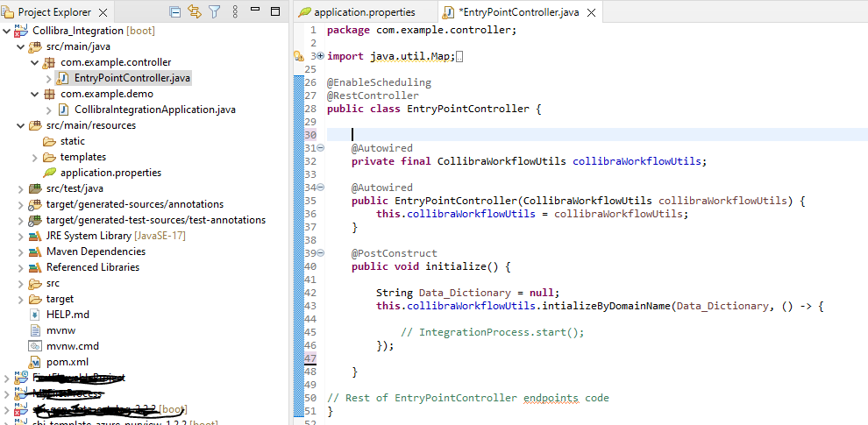The width and height of the screenshot is (868, 425).
Task: Expand the folded imports on line 3
Action: [321, 56]
